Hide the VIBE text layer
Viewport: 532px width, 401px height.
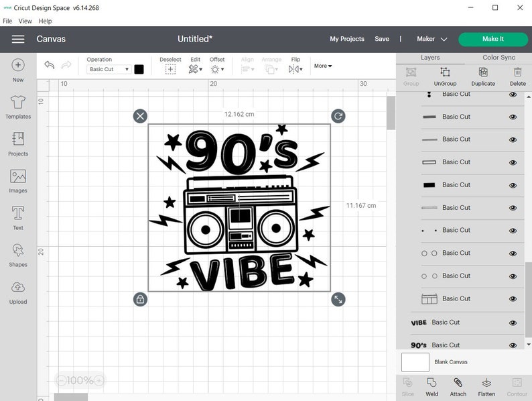pyautogui.click(x=513, y=323)
